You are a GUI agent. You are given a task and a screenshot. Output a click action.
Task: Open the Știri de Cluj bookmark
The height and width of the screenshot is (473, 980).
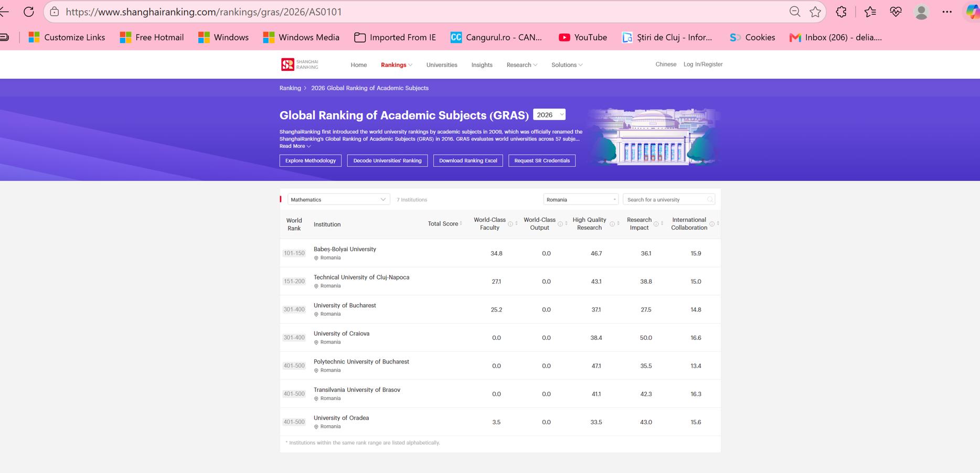pyautogui.click(x=667, y=37)
